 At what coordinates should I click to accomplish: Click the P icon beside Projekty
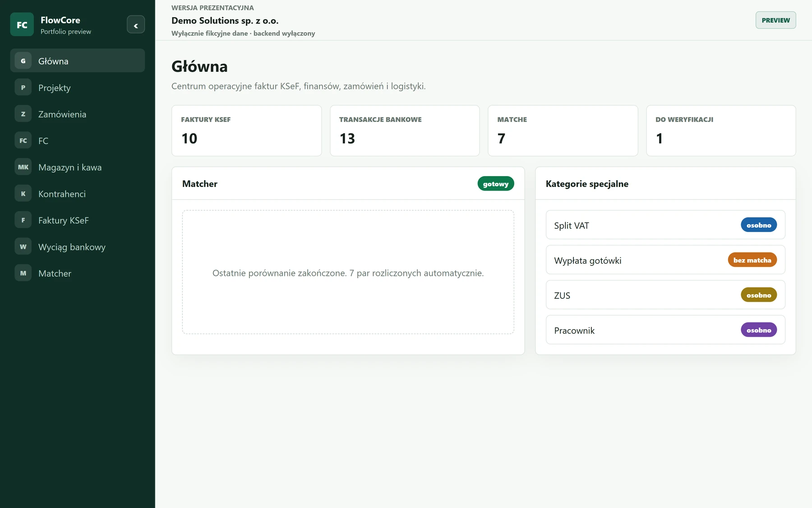pos(23,87)
